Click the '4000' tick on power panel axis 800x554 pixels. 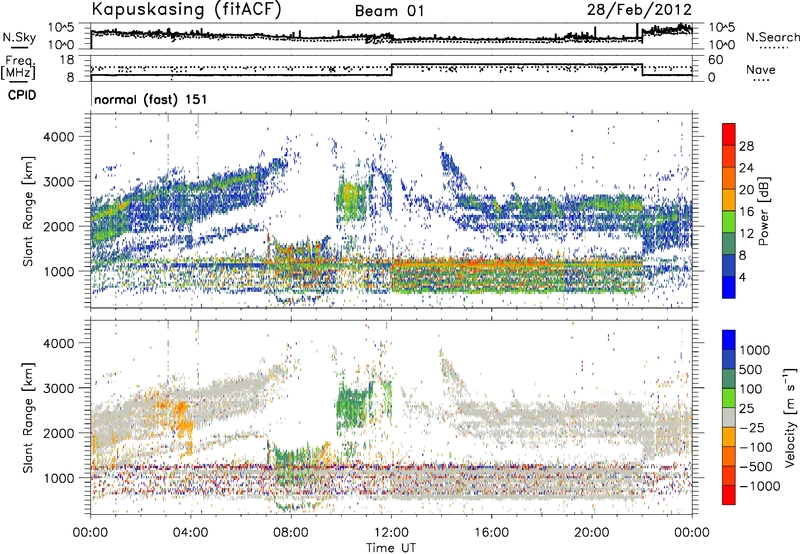[x=58, y=137]
